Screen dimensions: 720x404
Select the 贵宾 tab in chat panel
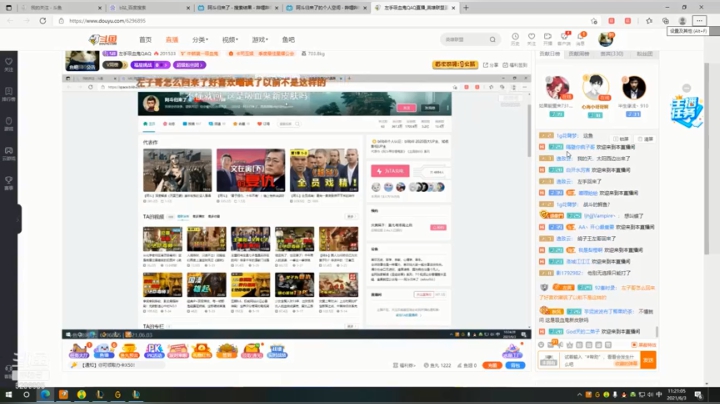pos(612,54)
